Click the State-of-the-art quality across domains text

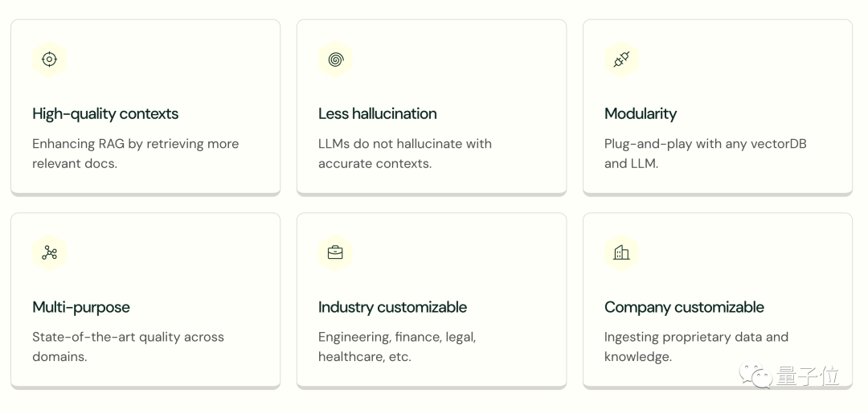pos(128,347)
